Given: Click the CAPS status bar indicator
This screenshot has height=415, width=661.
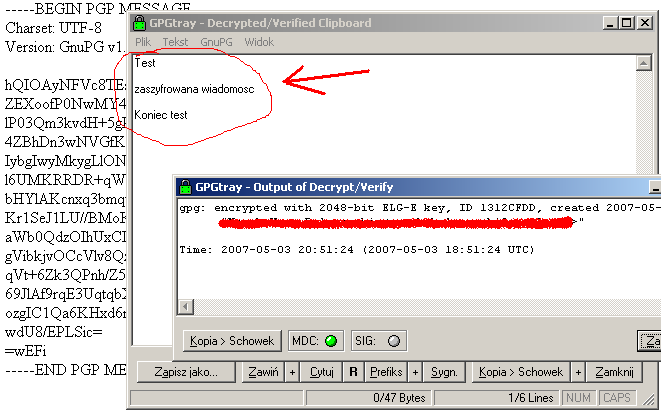Looking at the screenshot, I should tap(617, 398).
